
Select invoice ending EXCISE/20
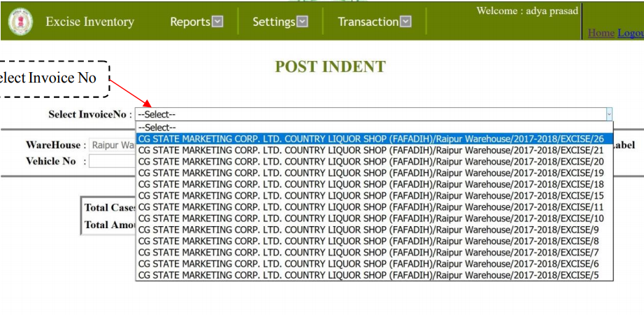[x=374, y=162]
